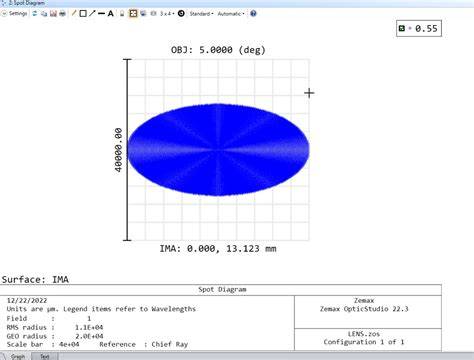Click the IMA: 0.000, 13.123 mm label
This screenshot has height=360, width=474.
coord(218,249)
